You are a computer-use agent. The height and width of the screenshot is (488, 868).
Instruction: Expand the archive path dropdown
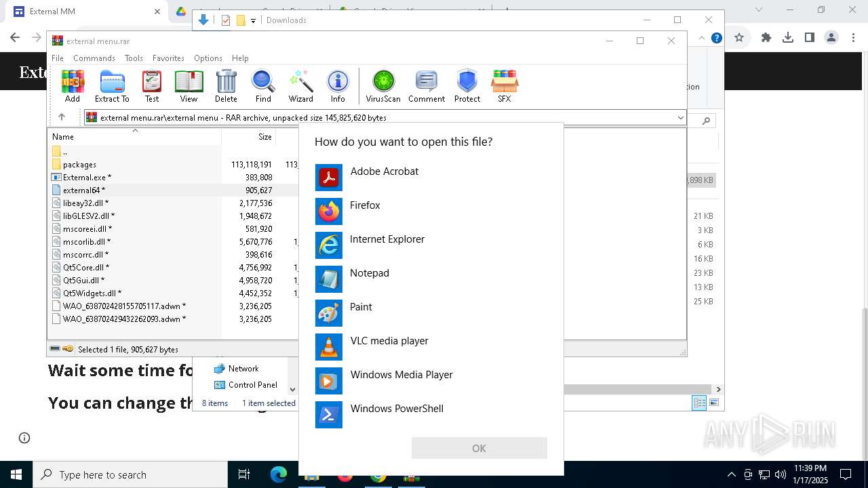tap(680, 118)
